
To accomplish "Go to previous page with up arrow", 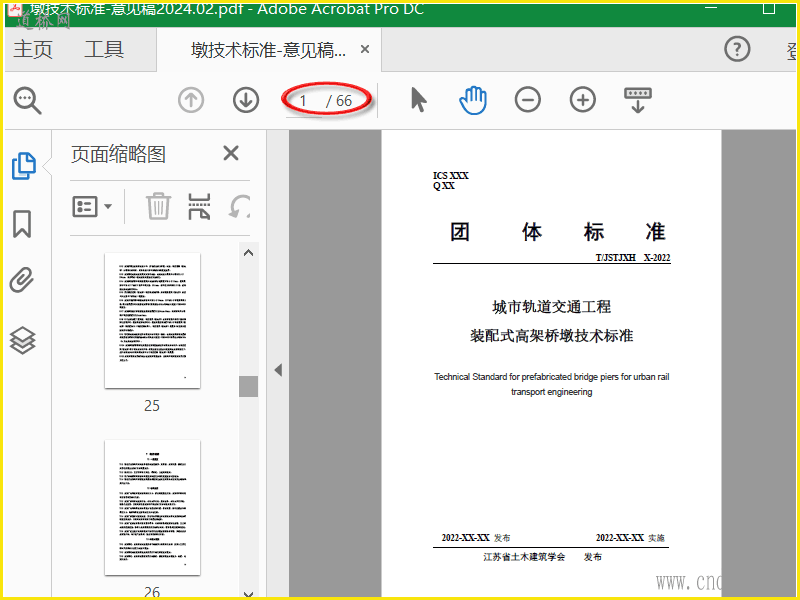I will coord(191,100).
